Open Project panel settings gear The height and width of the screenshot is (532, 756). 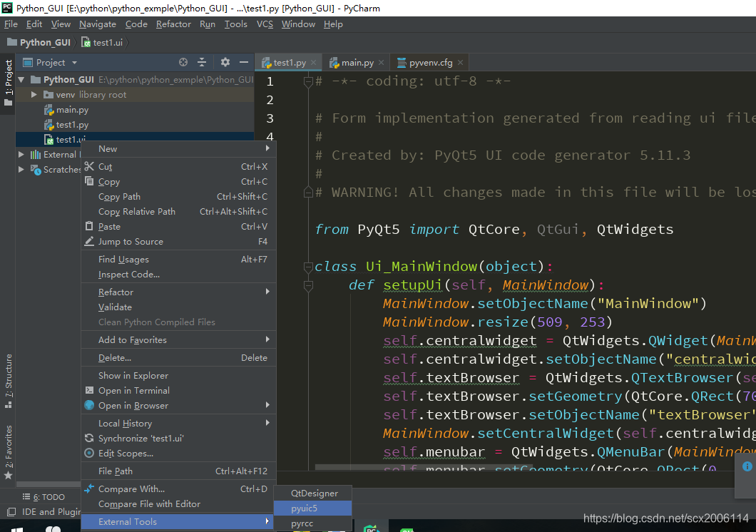tap(225, 62)
